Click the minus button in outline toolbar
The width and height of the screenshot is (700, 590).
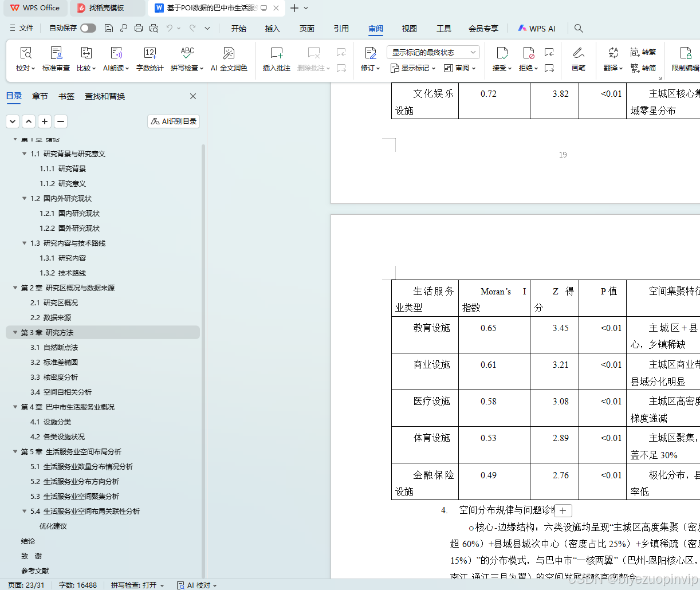tap(61, 121)
